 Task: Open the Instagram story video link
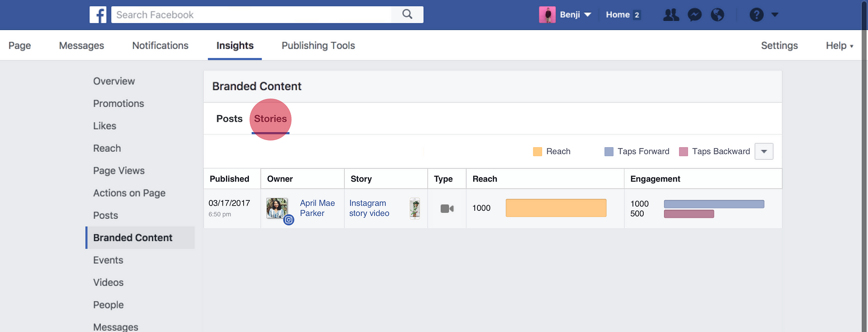(x=369, y=208)
